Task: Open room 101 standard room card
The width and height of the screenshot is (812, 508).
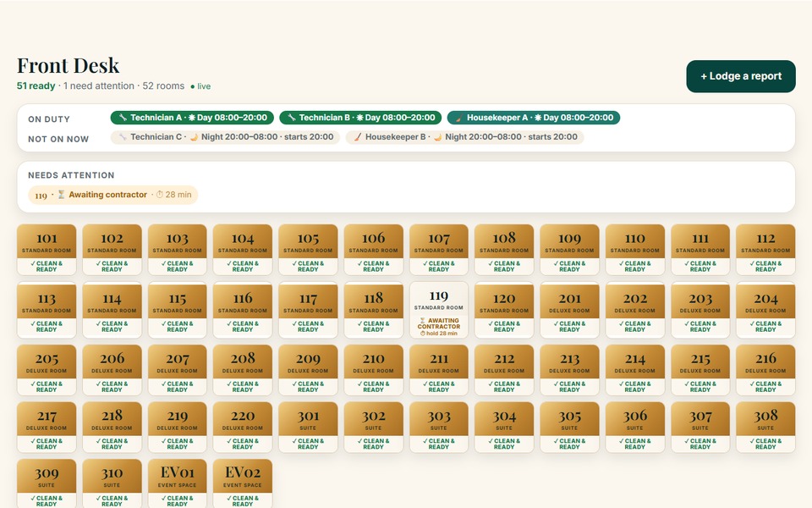Action: [47, 249]
